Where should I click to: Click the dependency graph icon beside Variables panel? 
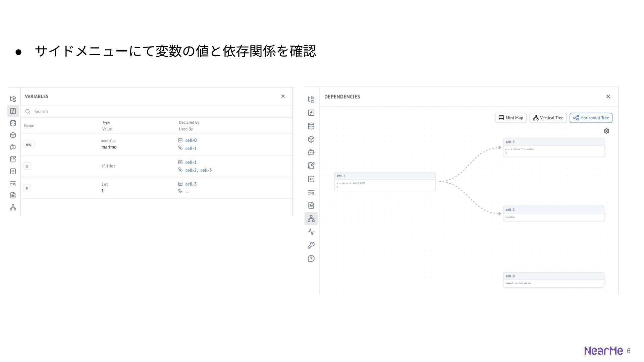pos(13,207)
